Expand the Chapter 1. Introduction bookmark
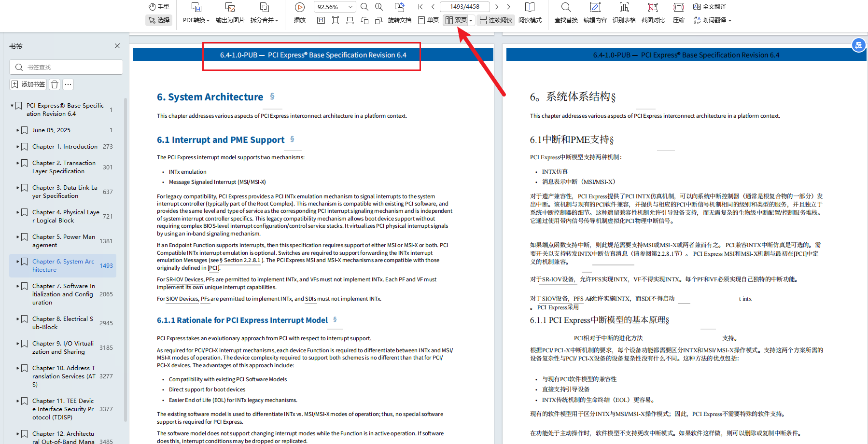The image size is (868, 444). pos(18,147)
